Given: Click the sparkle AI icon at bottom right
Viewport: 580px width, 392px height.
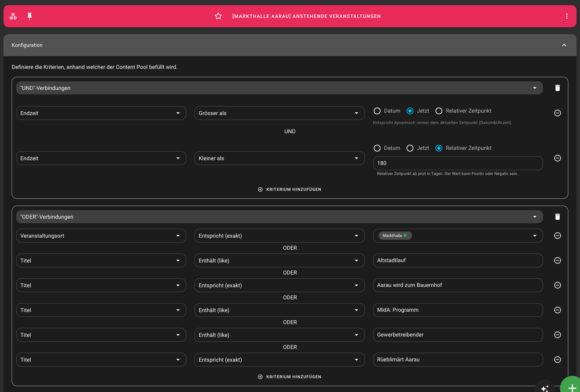Looking at the screenshot, I should [546, 389].
